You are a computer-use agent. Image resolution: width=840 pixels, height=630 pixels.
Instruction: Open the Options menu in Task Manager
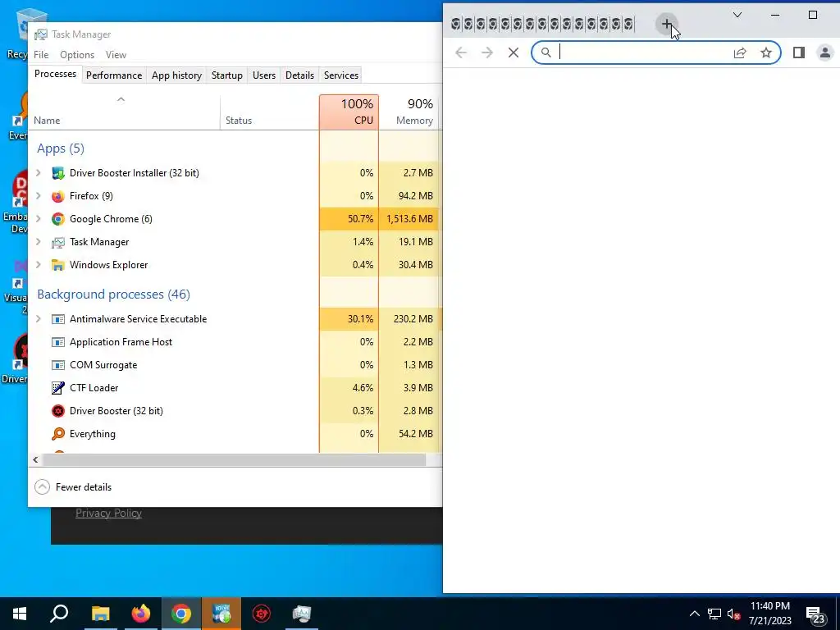click(77, 55)
